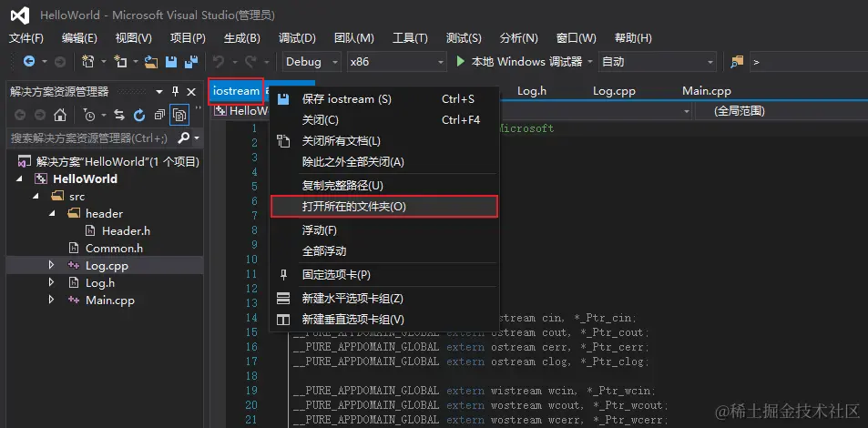Switch to the Main.cpp editor tab
This screenshot has height=428, width=868.
coord(707,91)
